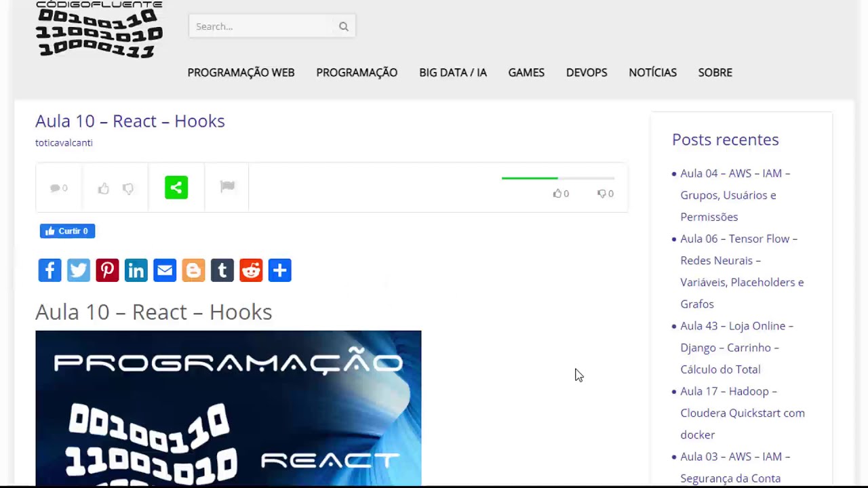Screen dimensions: 868x488
Task: Click the article heading Aula 10 – React – Hooks
Action: click(x=154, y=312)
